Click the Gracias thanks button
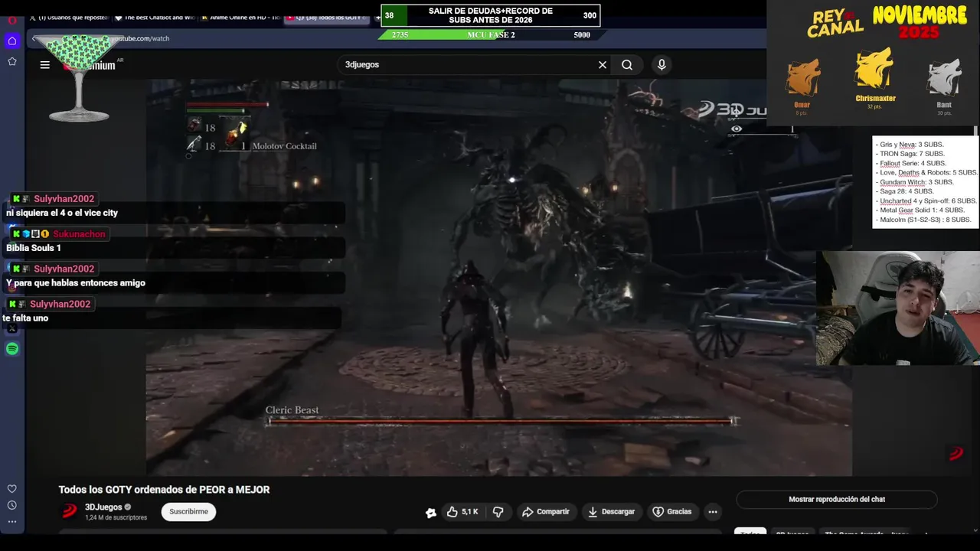980x551 pixels. [671, 511]
